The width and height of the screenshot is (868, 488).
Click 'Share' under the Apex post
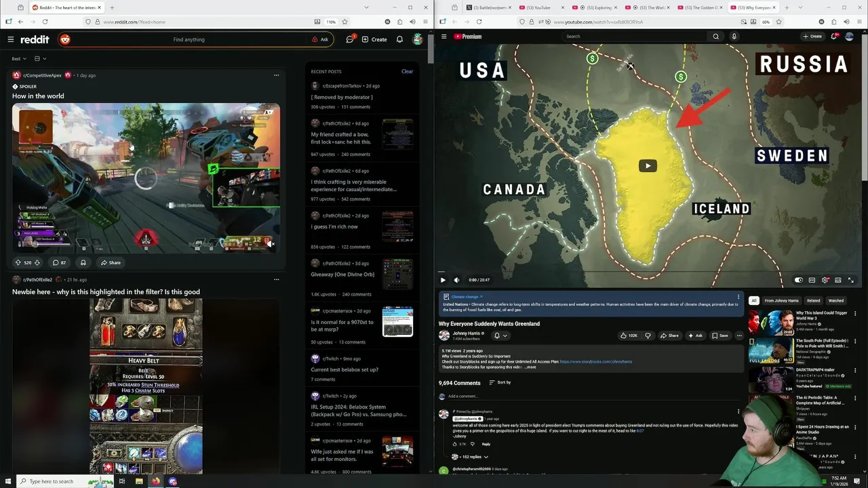coord(111,262)
